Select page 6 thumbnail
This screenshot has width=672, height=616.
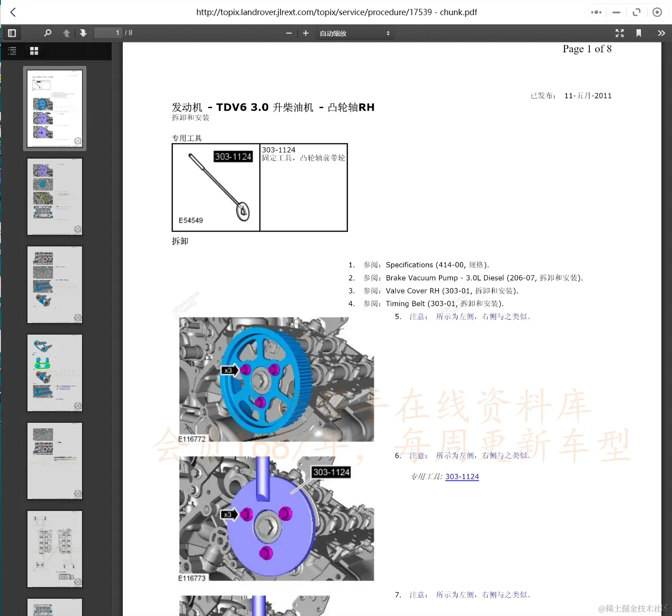coord(55,550)
